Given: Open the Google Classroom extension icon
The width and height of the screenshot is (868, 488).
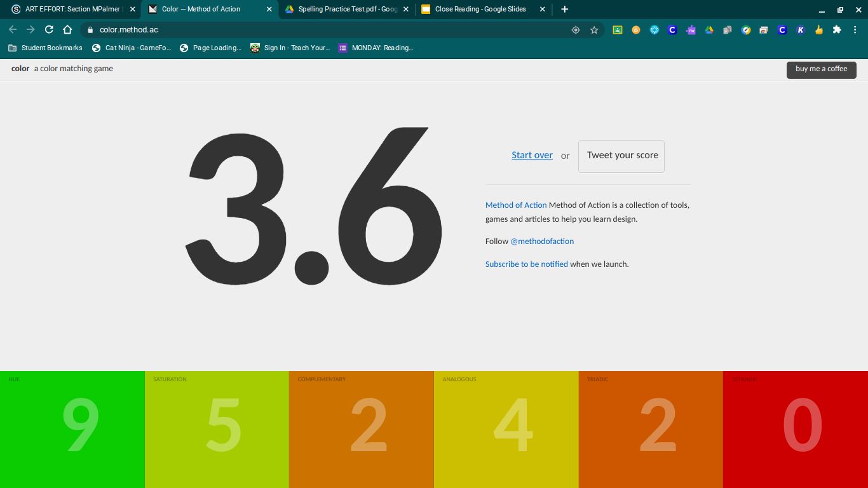Looking at the screenshot, I should (617, 30).
